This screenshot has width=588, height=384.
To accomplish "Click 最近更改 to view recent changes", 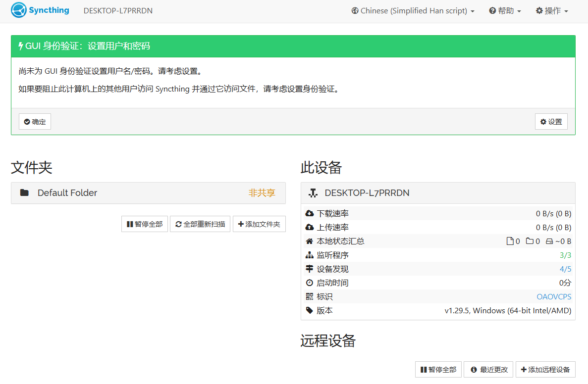I will click(x=488, y=369).
